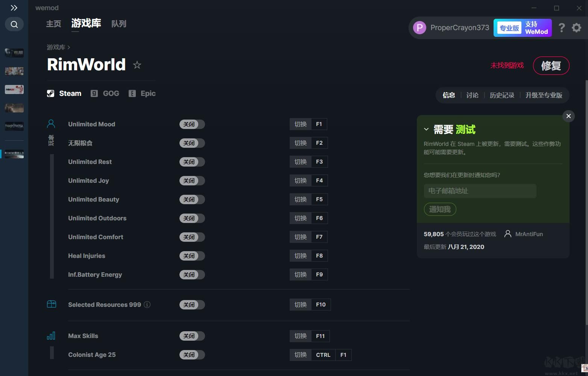Switch to the 游戏库 tab
The image size is (588, 376).
[86, 23]
